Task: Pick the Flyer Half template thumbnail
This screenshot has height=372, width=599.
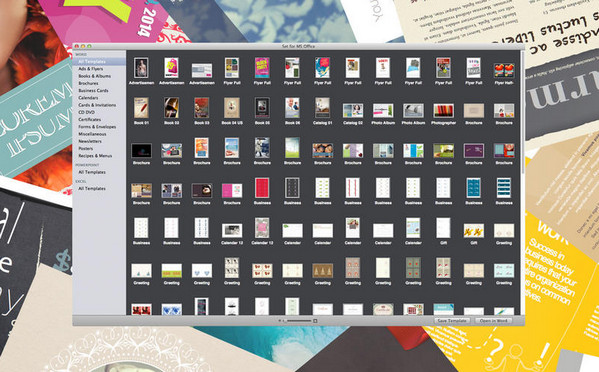Action: pyautogui.click(x=504, y=71)
